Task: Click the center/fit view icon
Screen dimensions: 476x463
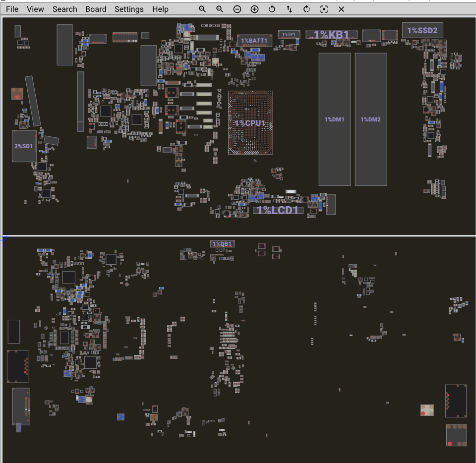Action: tap(324, 9)
